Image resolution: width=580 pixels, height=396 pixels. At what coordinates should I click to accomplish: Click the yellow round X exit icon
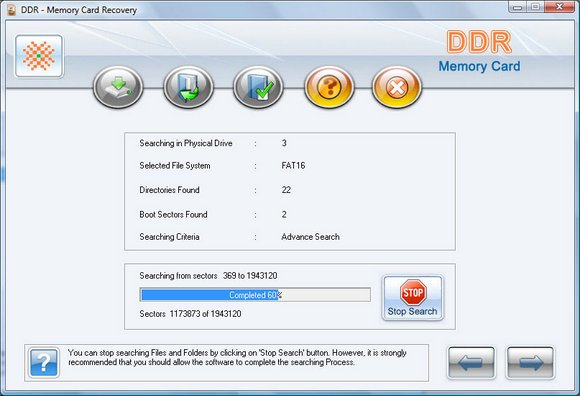[x=397, y=87]
